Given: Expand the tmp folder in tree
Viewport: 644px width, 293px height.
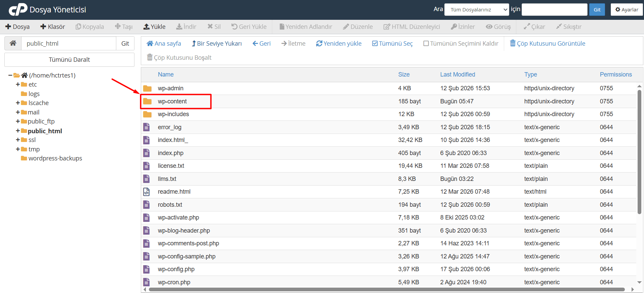Looking at the screenshot, I should point(18,149).
